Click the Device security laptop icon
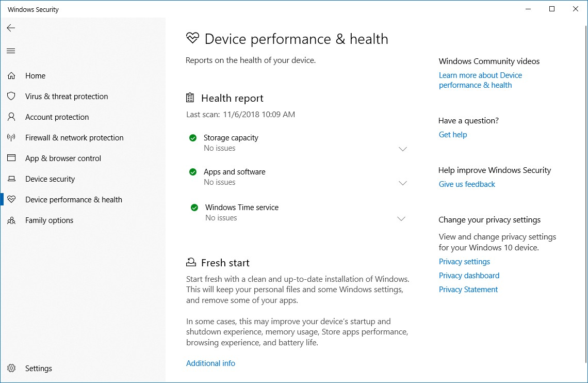Screen dimensions: 588x383 tap(11, 179)
